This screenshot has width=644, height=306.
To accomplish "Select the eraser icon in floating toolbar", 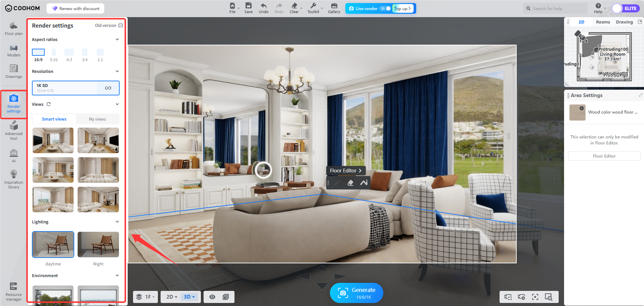I will 350,183.
